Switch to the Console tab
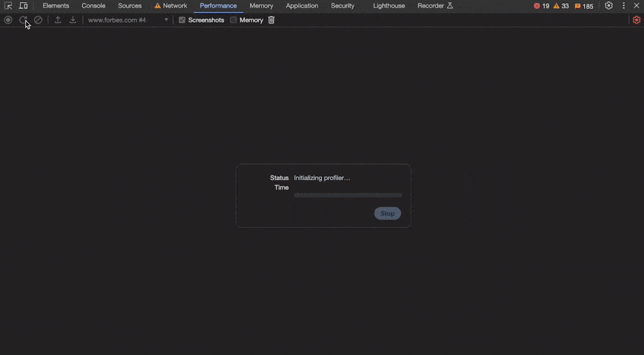 click(93, 6)
